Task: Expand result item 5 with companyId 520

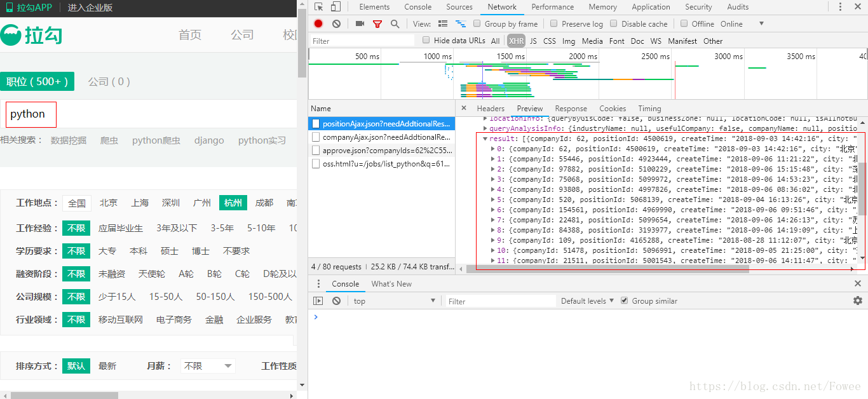Action: [494, 199]
